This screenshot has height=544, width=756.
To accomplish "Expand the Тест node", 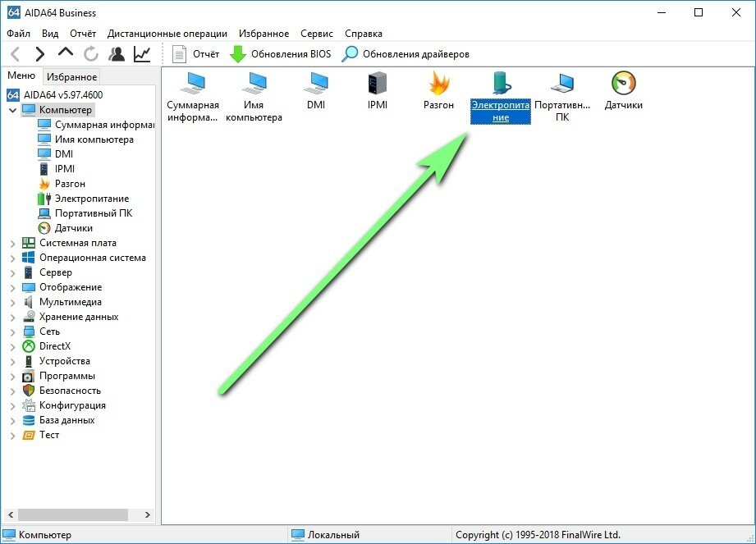I will [13, 436].
